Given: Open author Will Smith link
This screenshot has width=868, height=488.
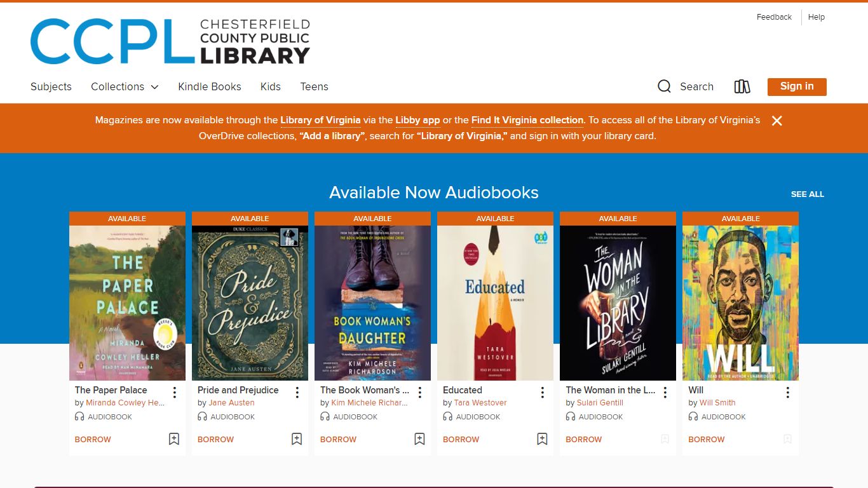Looking at the screenshot, I should 717,403.
